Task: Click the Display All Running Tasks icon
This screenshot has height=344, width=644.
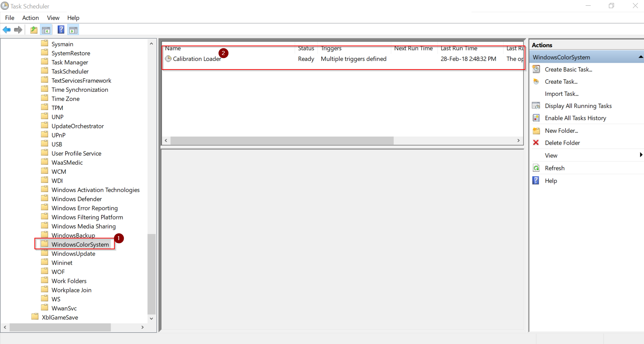Action: tap(536, 106)
